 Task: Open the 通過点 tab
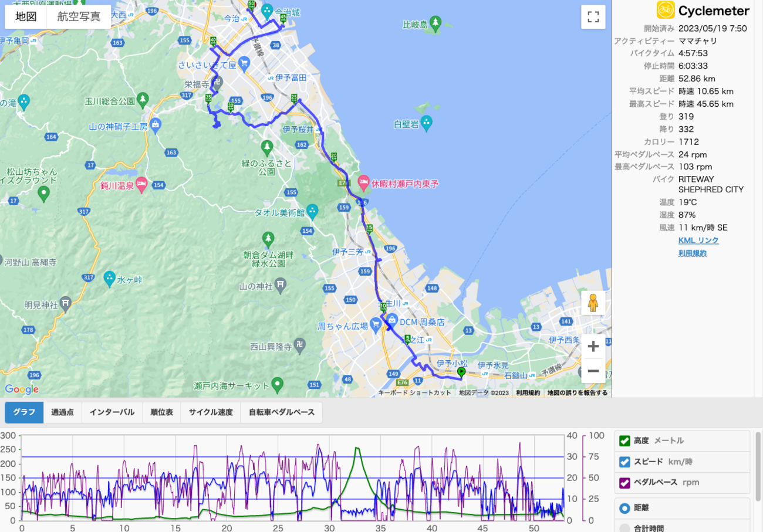63,412
